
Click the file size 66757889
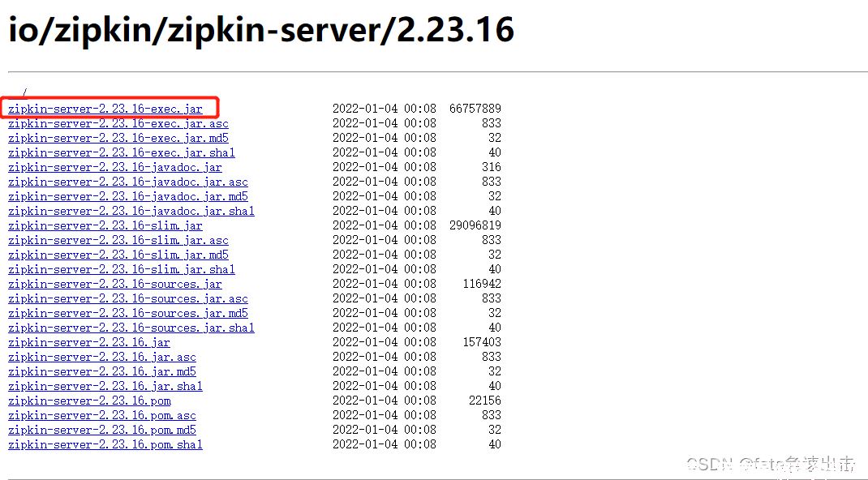pyautogui.click(x=475, y=109)
